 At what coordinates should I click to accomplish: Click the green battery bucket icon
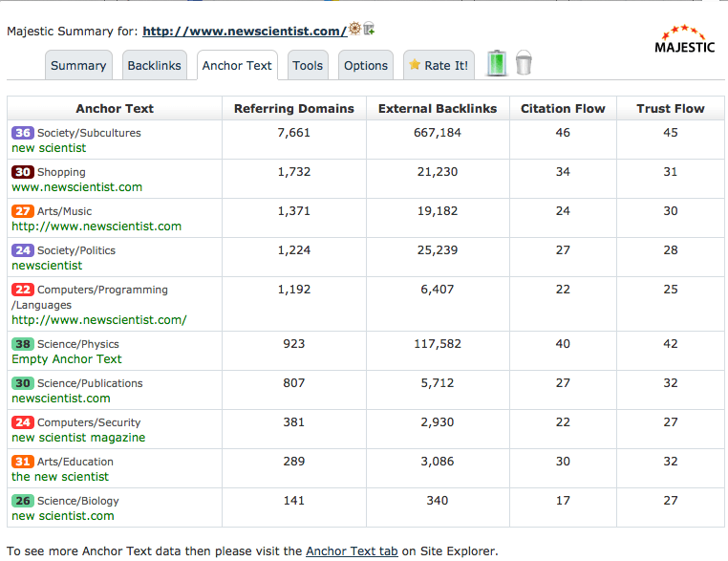pyautogui.click(x=497, y=63)
